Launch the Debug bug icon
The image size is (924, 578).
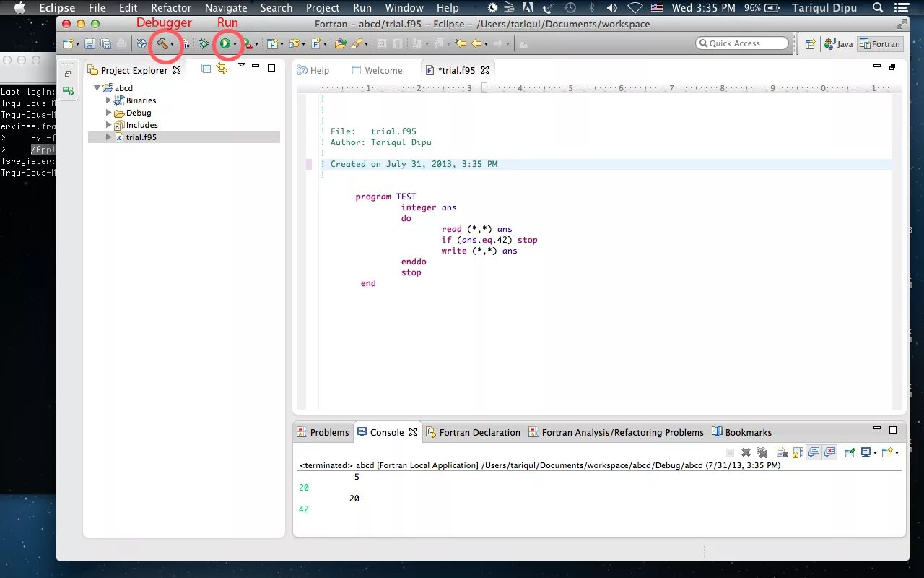(204, 44)
